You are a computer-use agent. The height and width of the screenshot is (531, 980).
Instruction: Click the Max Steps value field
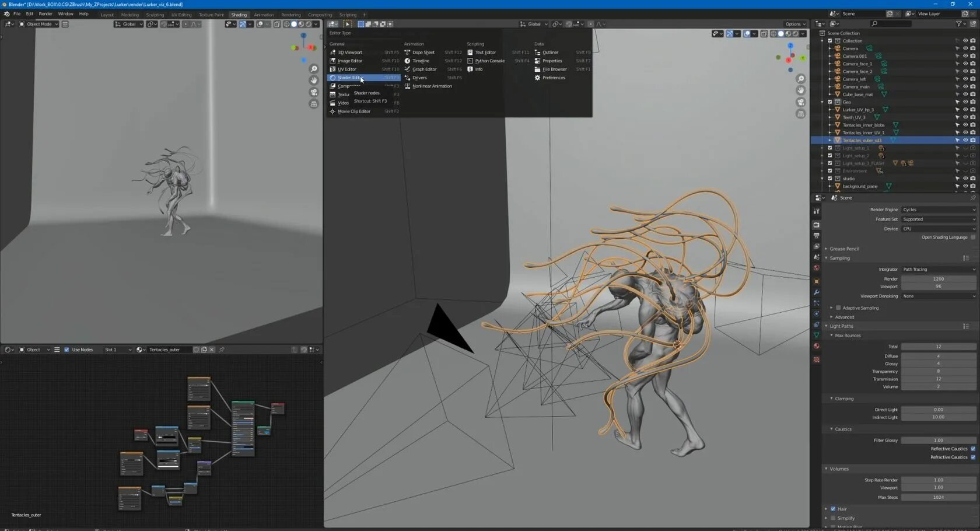[x=938, y=498]
